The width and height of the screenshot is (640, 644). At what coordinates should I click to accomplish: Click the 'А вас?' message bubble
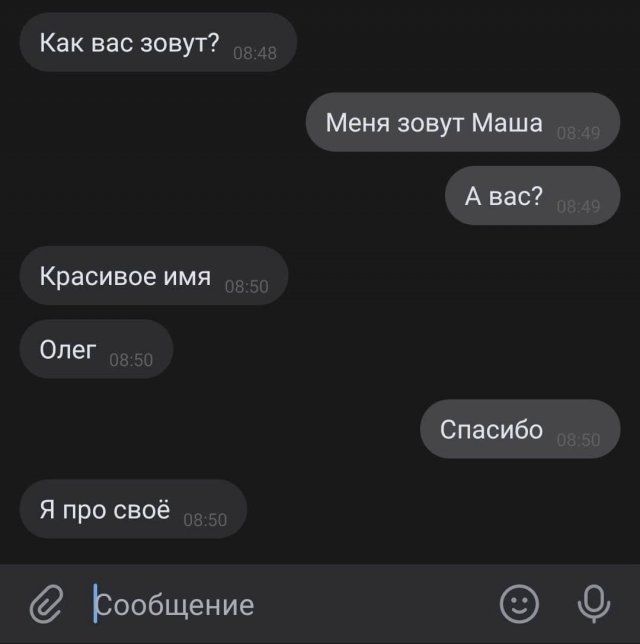[x=532, y=196]
